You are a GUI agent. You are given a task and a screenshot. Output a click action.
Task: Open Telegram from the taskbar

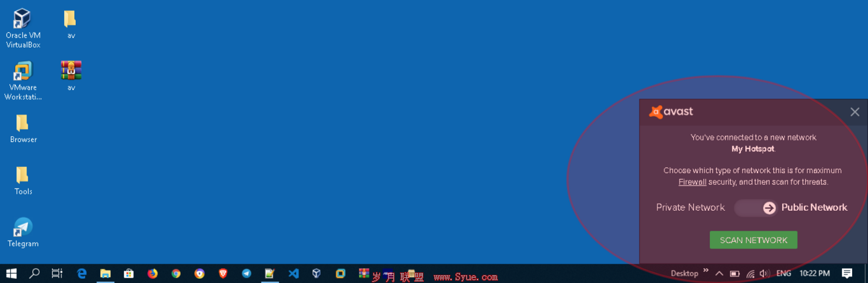pyautogui.click(x=246, y=273)
